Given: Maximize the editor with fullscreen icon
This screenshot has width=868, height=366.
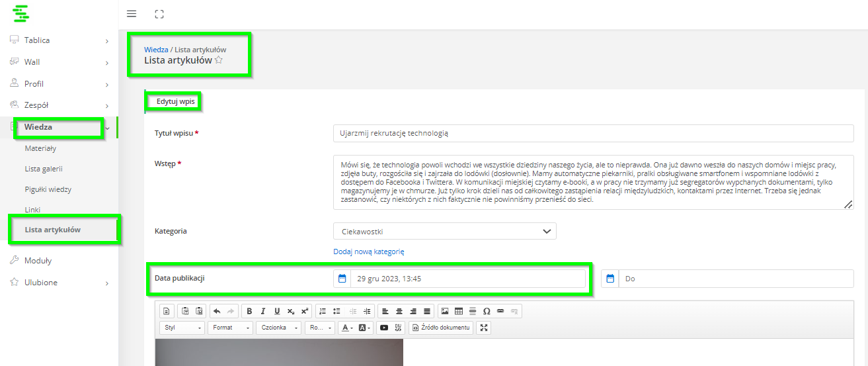Looking at the screenshot, I should point(484,328).
